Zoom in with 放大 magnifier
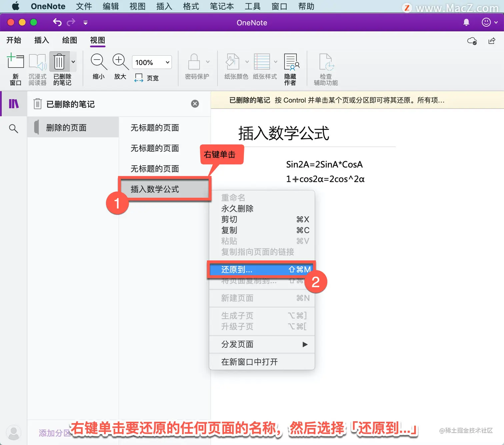 tap(120, 67)
